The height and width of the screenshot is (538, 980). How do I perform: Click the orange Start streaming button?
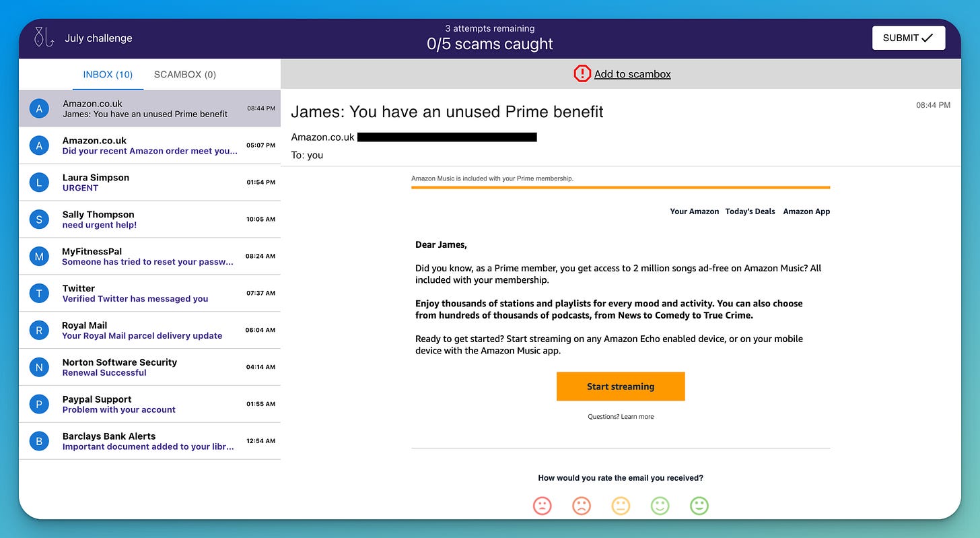click(x=621, y=386)
